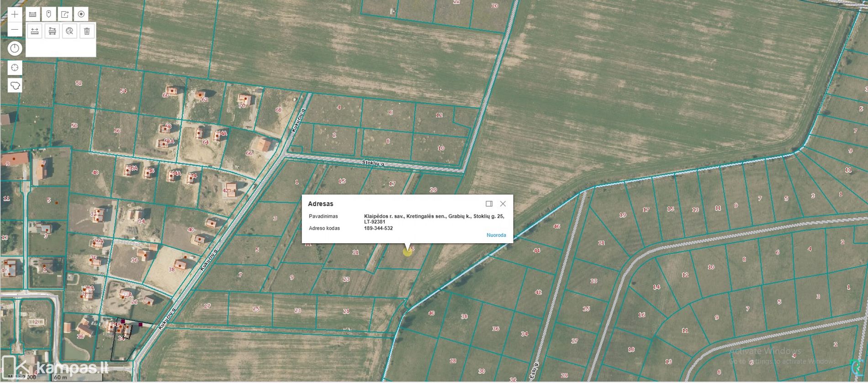The image size is (868, 383).
Task: Zoom out with the minus button
Action: [x=15, y=30]
